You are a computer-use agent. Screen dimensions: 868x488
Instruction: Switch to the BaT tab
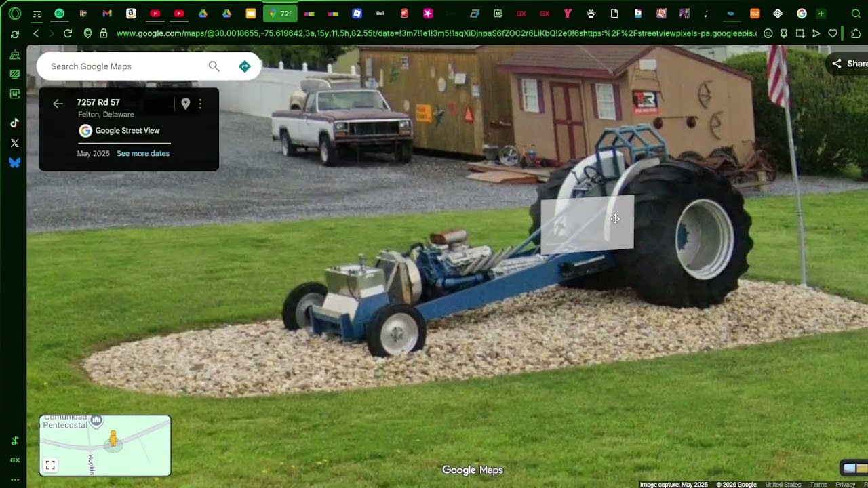(x=380, y=14)
